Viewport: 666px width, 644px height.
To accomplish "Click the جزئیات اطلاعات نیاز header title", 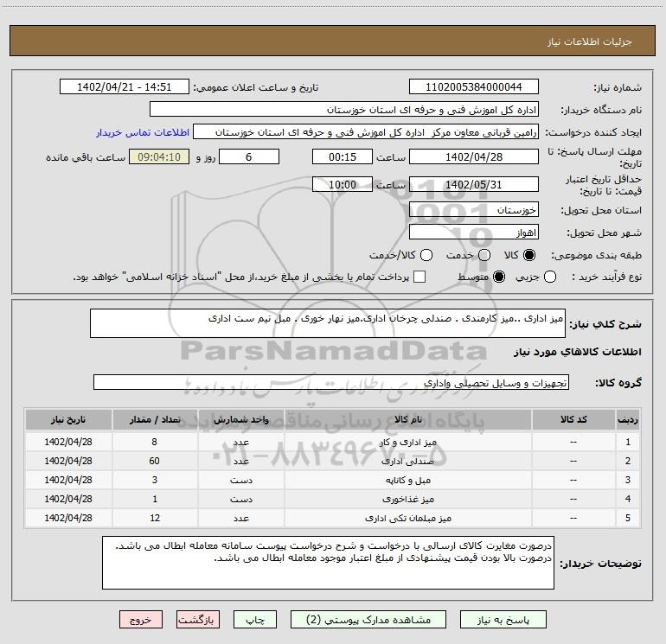I will pos(590,41).
